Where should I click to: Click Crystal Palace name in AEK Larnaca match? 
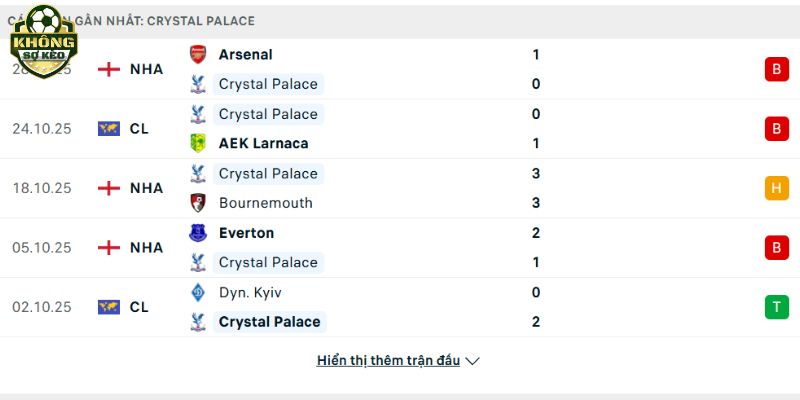(x=268, y=114)
